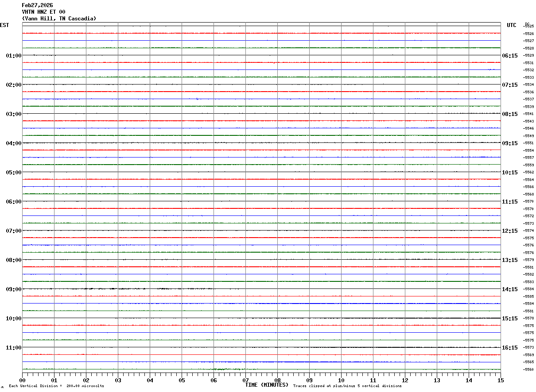Click the DC offset value "-5585"
This screenshot has height=392, width=536.
click(528, 296)
